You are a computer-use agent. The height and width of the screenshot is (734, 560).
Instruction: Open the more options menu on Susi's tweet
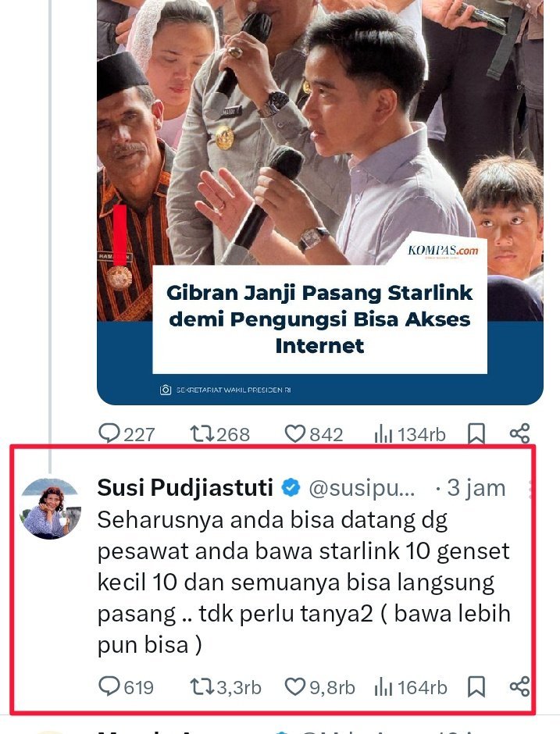pos(531,488)
